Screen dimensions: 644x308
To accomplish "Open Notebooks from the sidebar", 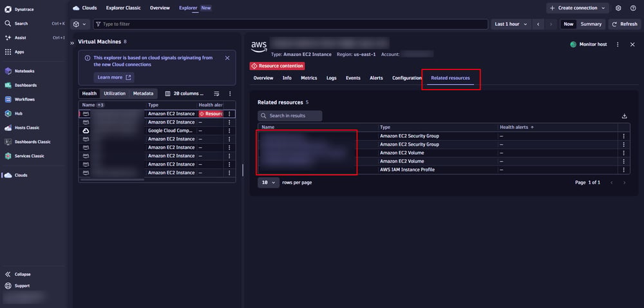I will (x=24, y=71).
